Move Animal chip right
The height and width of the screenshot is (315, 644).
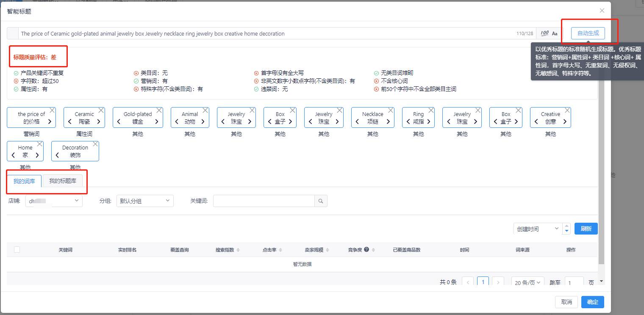pos(203,122)
